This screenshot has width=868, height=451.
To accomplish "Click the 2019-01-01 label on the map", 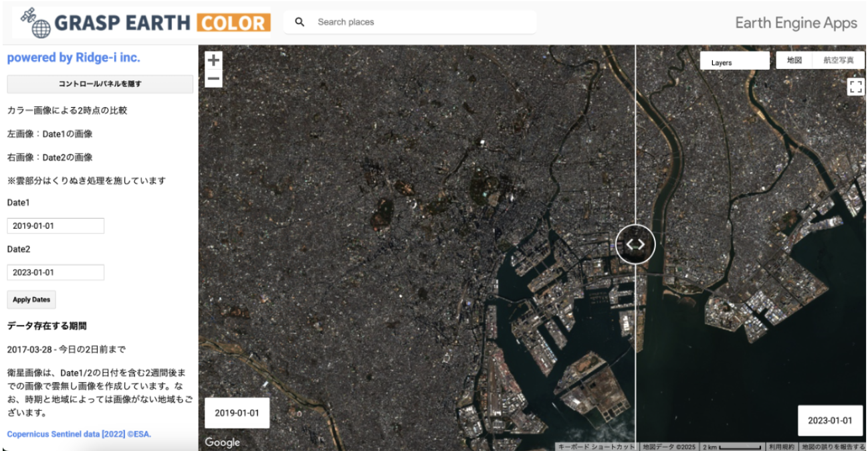I will click(237, 413).
